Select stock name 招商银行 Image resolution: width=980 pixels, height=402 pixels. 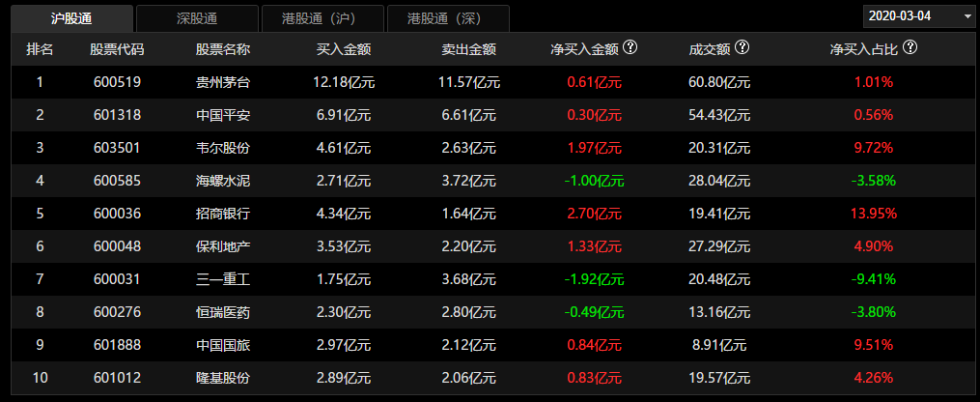(223, 214)
